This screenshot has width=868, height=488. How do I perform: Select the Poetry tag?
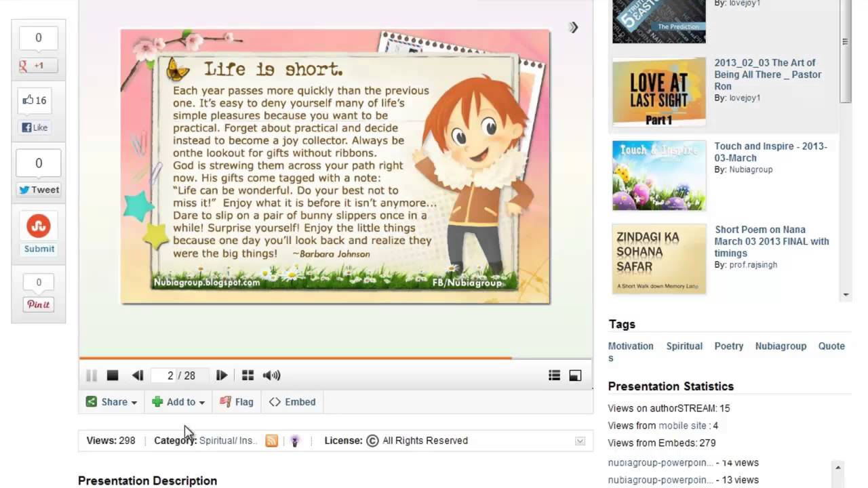(x=729, y=346)
